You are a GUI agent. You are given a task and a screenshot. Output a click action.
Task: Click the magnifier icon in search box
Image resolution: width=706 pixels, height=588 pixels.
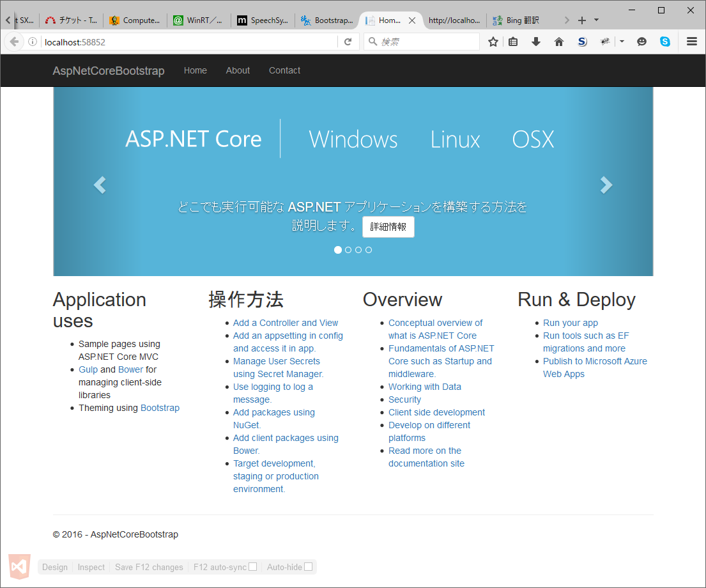point(372,42)
